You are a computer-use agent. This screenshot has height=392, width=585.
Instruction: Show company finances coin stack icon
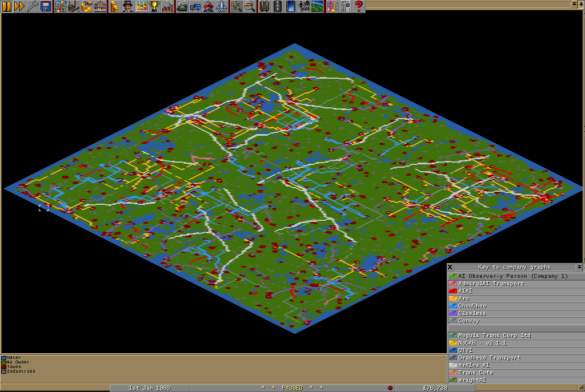click(x=115, y=6)
